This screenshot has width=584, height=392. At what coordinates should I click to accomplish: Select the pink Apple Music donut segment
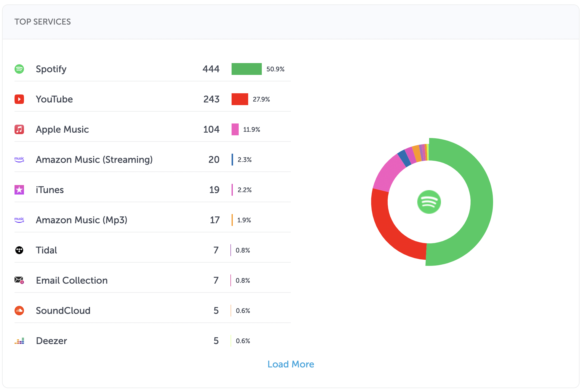click(389, 173)
